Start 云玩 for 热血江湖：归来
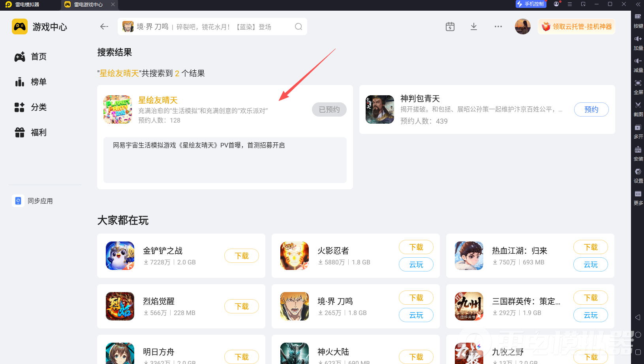This screenshot has width=644, height=364. [x=591, y=264]
